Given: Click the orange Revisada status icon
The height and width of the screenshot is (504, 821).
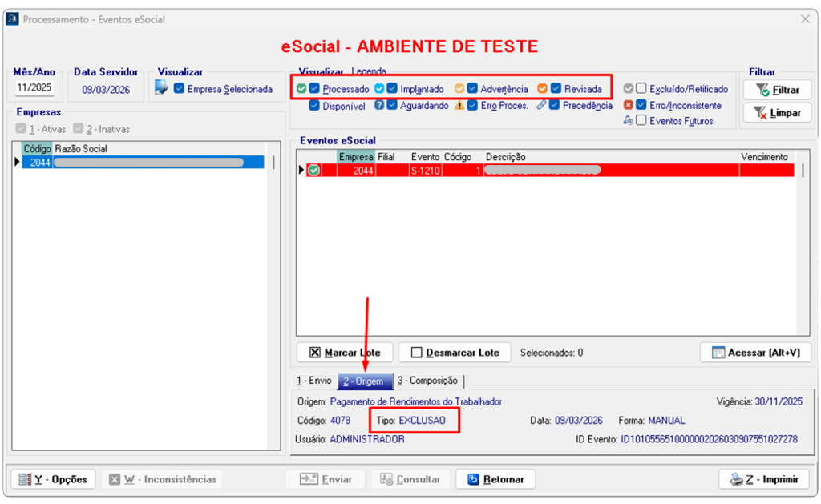Looking at the screenshot, I should (x=543, y=89).
